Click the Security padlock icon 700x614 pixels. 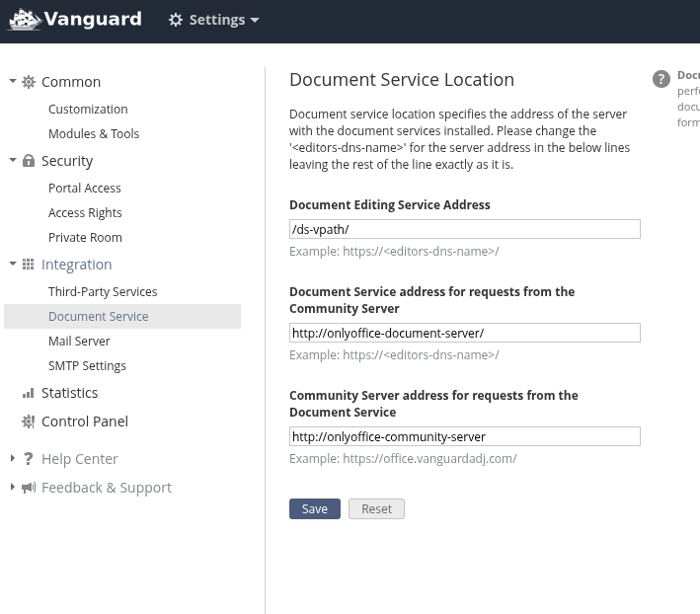pyautogui.click(x=29, y=161)
